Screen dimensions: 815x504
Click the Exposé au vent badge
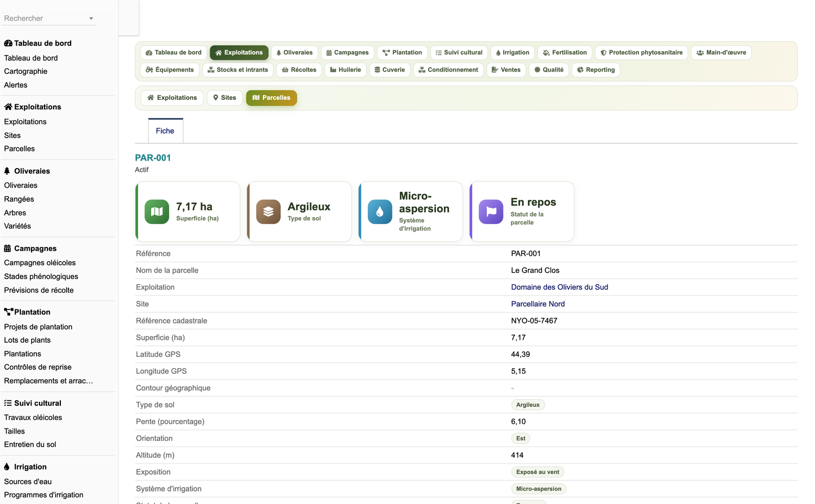538,472
